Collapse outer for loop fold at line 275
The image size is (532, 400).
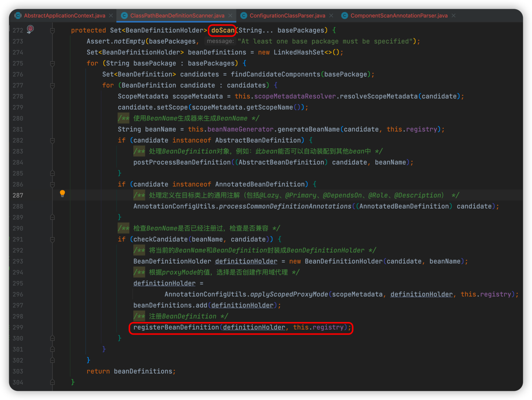click(x=52, y=64)
